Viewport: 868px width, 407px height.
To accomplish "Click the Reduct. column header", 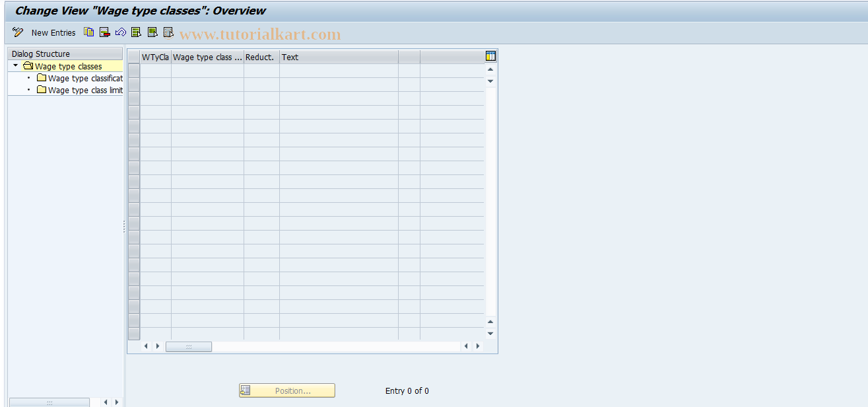I will click(x=262, y=57).
